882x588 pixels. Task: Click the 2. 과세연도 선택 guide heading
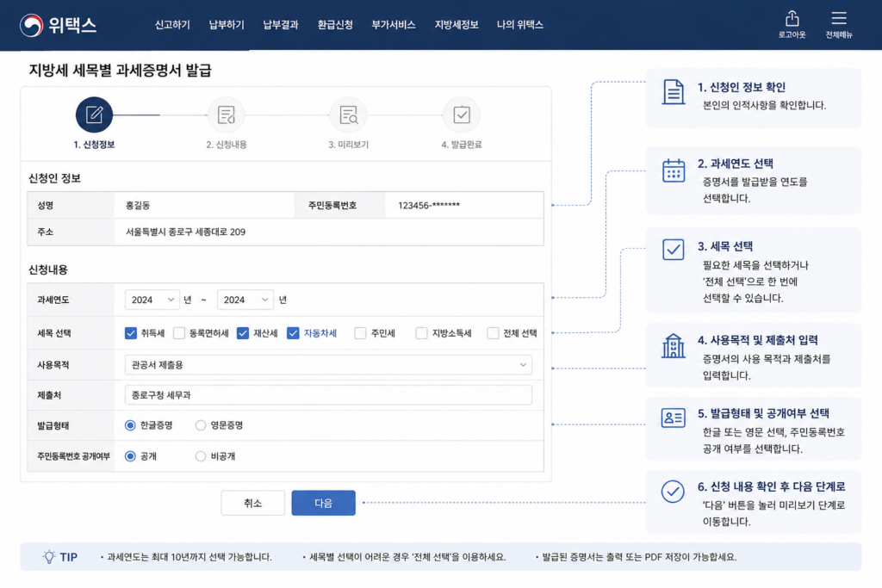pyautogui.click(x=736, y=164)
